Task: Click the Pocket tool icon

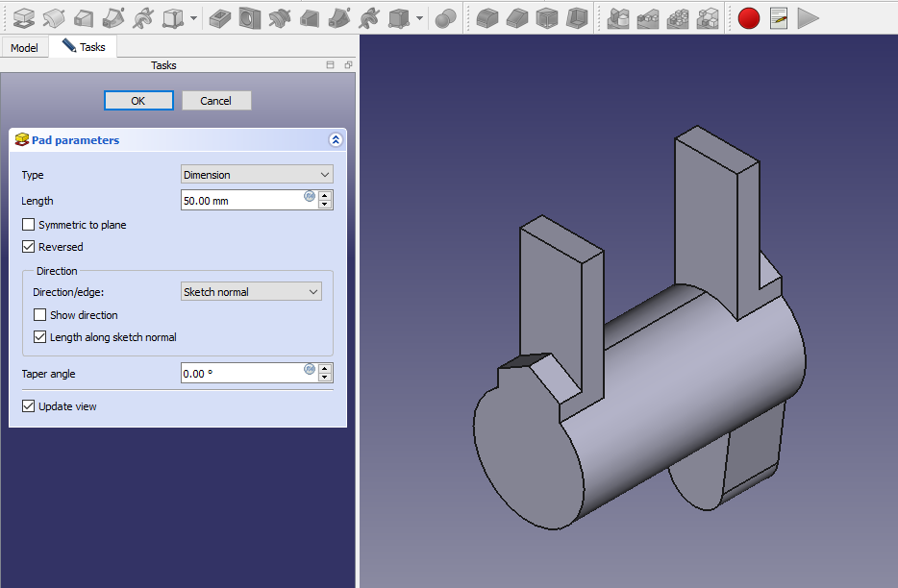Action: click(221, 17)
